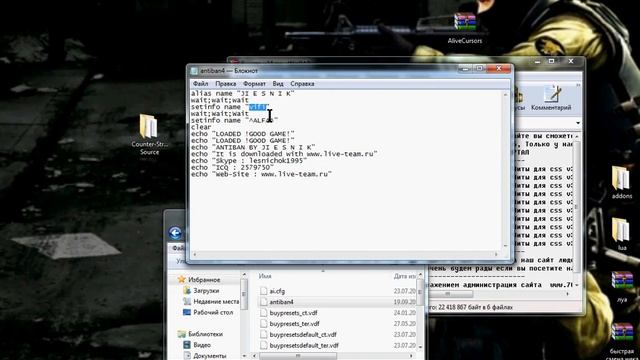Click Notepad horizontal scrollbar left arrow
640x360 pixels.
point(194,254)
